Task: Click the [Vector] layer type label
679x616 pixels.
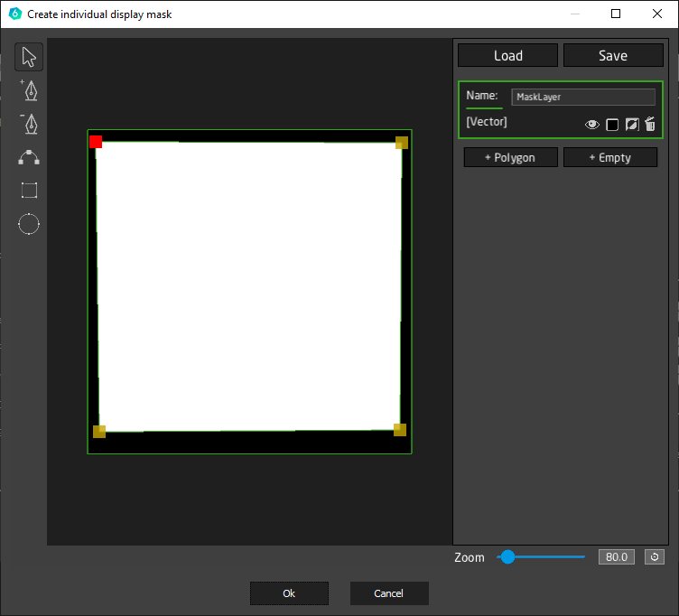Action: tap(487, 122)
